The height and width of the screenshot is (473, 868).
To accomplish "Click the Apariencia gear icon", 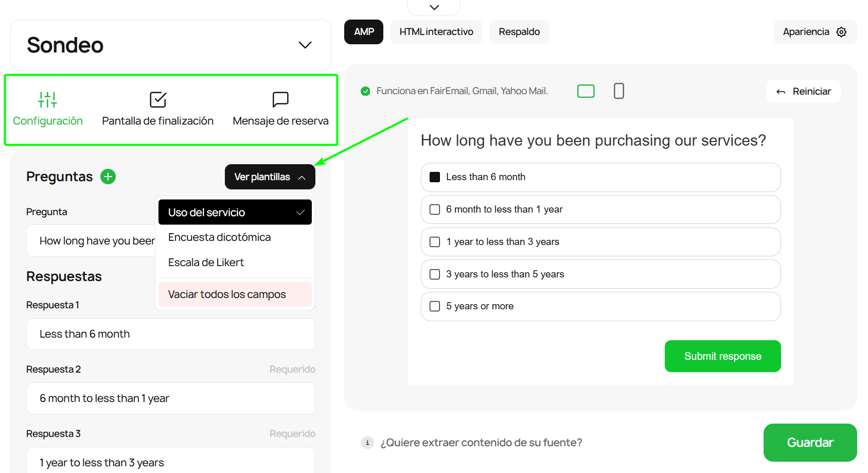I will (841, 32).
